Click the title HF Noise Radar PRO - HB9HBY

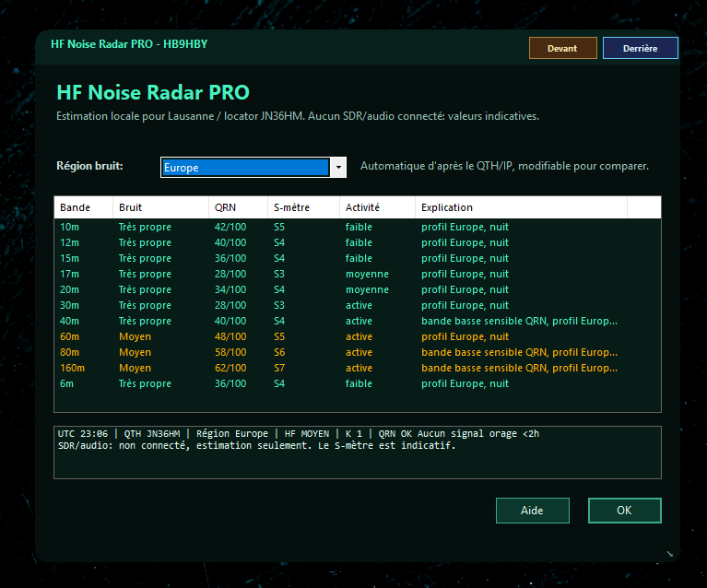coord(129,44)
